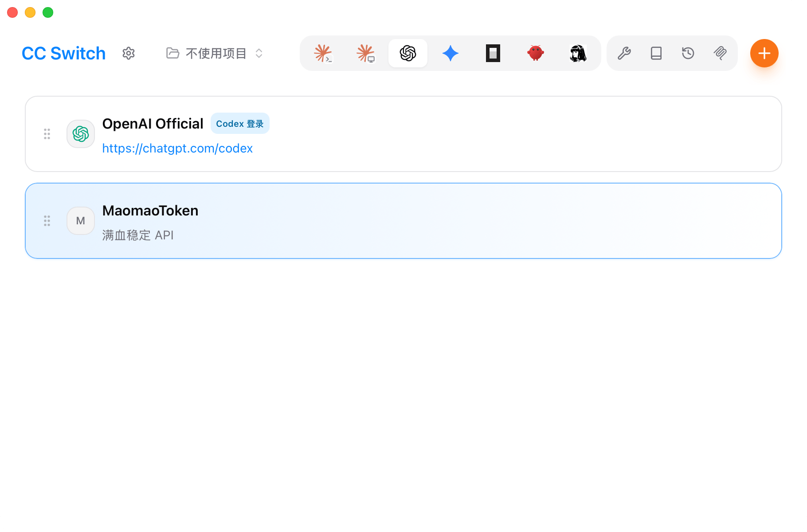807x532 pixels.
Task: Open the book icon panel
Action: 656,53
